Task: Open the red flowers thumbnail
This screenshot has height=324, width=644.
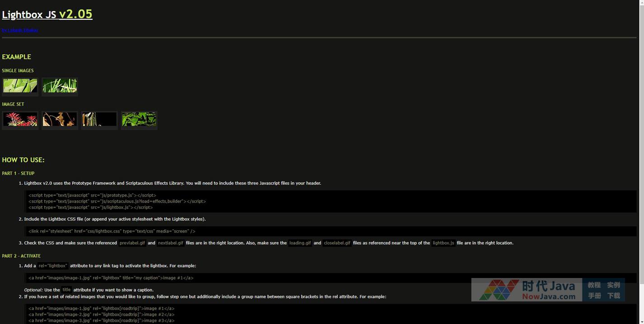Action: point(20,120)
